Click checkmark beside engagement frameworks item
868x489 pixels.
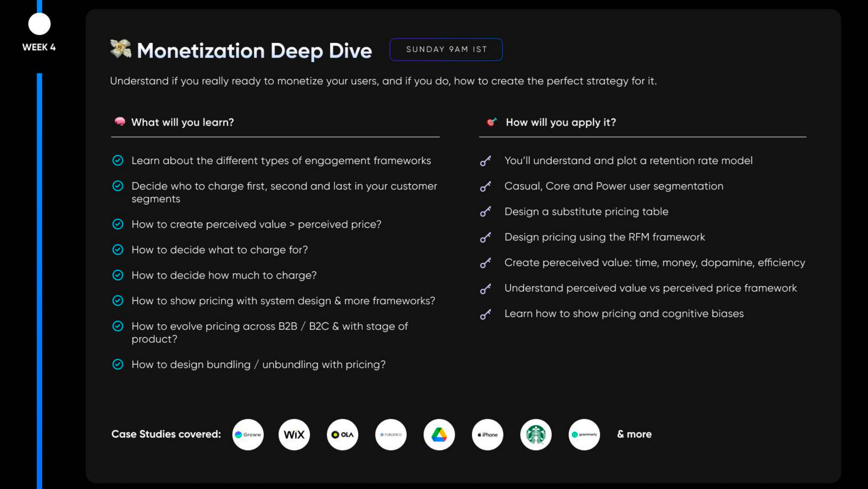[x=118, y=160]
